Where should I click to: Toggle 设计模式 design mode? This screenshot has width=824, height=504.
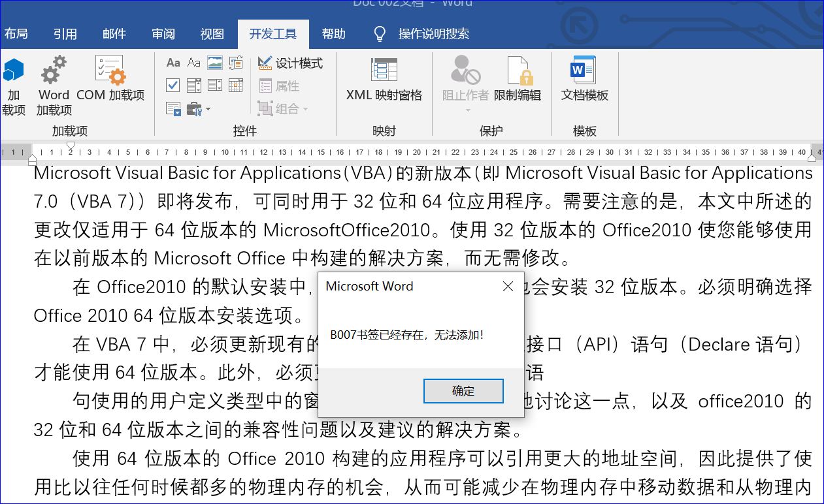coord(290,63)
